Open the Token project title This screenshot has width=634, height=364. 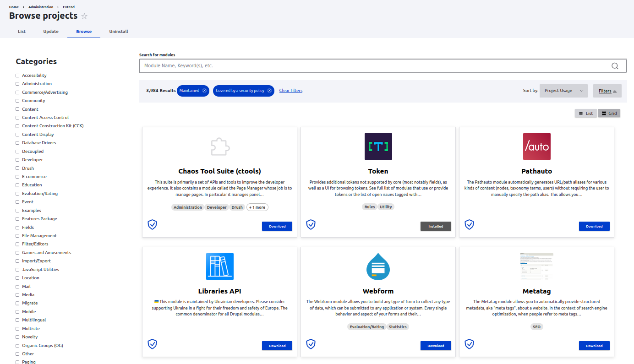378,171
